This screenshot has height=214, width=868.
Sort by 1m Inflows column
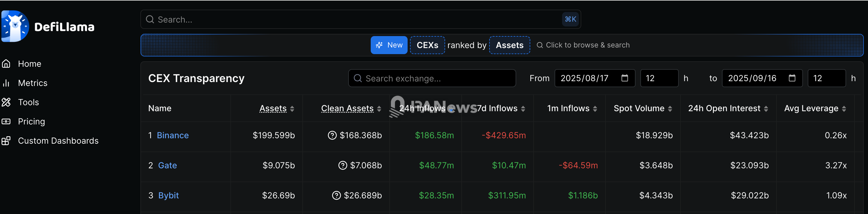pos(572,108)
